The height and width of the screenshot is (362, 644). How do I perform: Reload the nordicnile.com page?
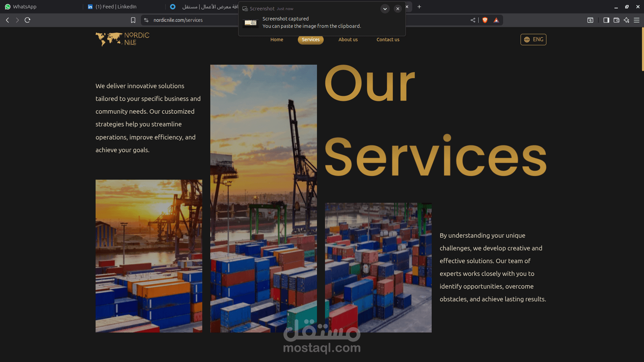pos(28,20)
